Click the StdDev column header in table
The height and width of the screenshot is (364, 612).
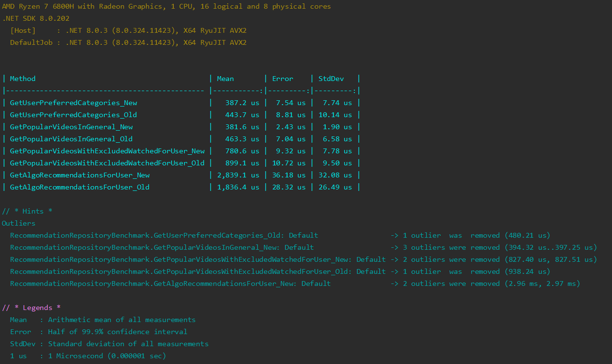[x=331, y=79]
